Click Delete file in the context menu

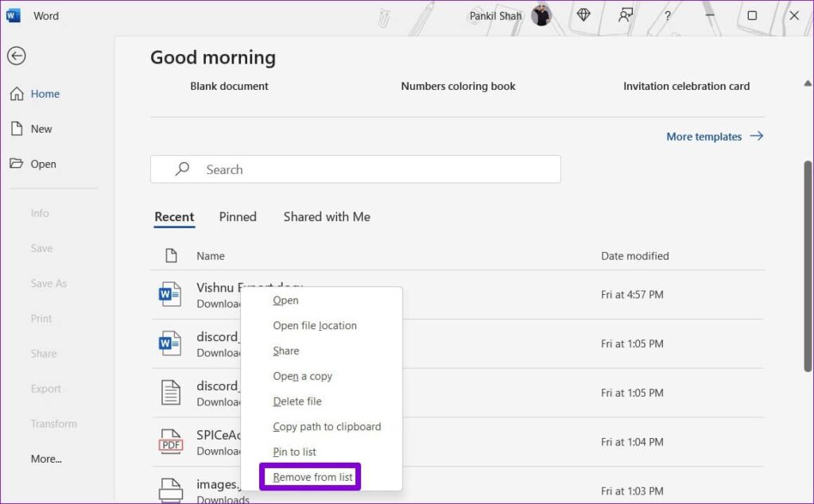pos(297,401)
